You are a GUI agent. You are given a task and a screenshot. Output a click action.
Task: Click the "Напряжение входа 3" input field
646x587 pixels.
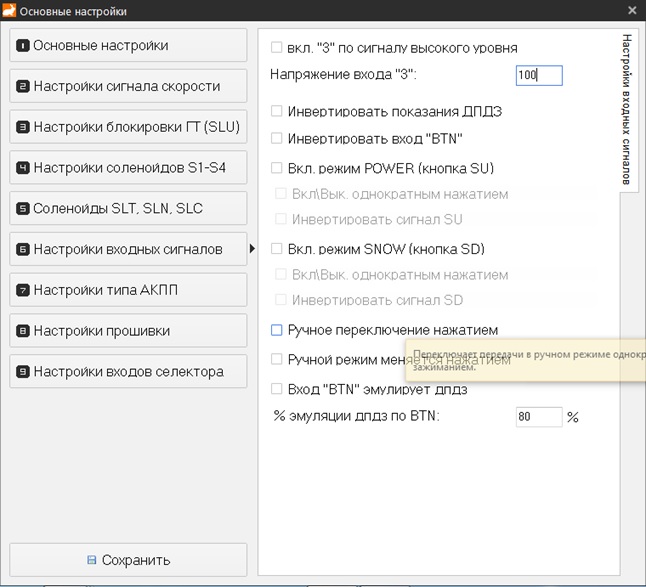[x=539, y=75]
